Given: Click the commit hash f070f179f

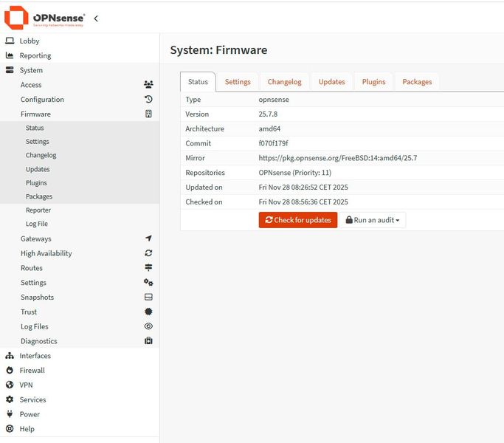Looking at the screenshot, I should [x=273, y=143].
